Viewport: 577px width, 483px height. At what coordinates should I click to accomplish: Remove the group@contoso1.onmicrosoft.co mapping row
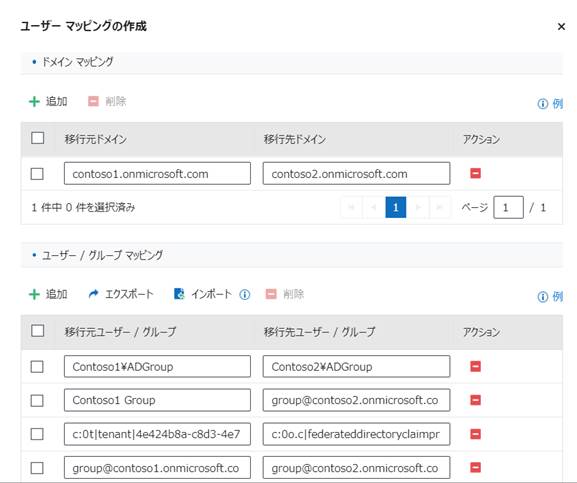[x=475, y=468]
